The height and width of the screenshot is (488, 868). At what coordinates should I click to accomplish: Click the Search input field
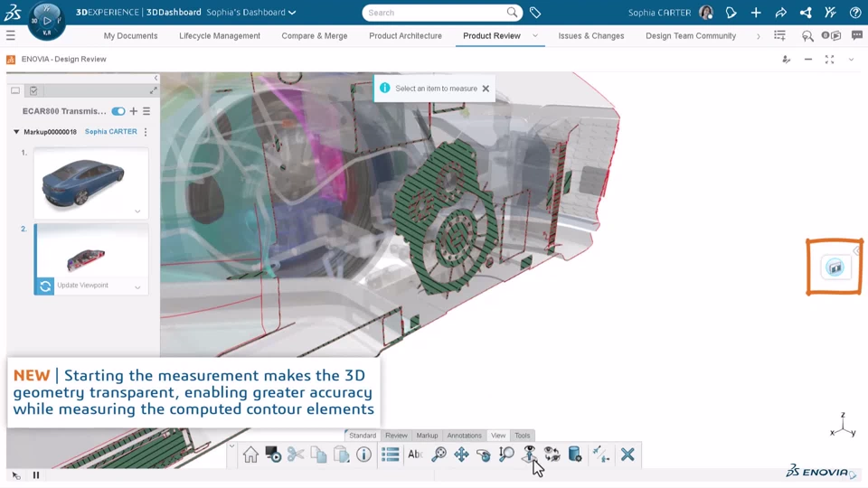click(x=435, y=12)
